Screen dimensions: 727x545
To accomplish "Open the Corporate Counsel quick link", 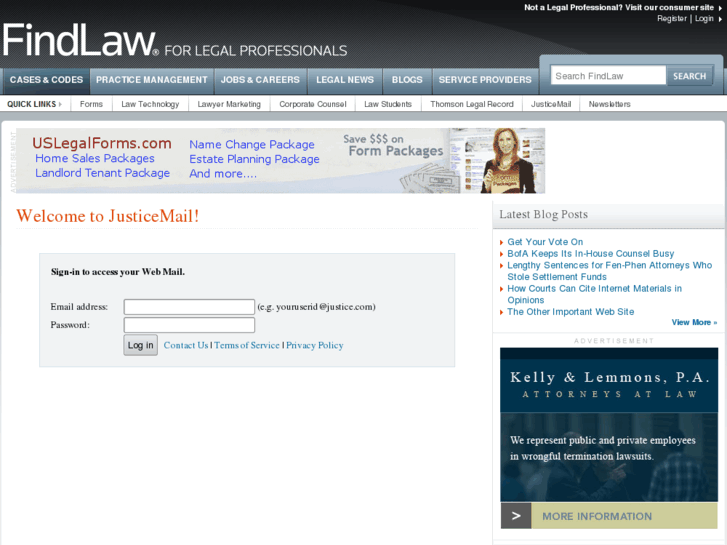I will tap(313, 104).
